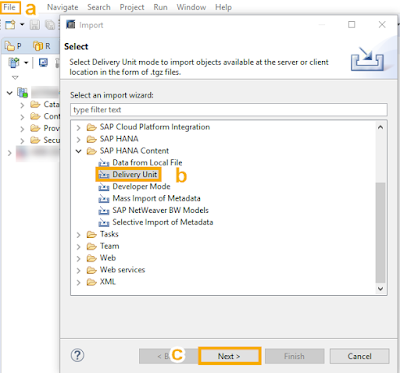This screenshot has width=400, height=373.
Task: Expand the Catalog folder in background tree
Action: tap(22, 105)
